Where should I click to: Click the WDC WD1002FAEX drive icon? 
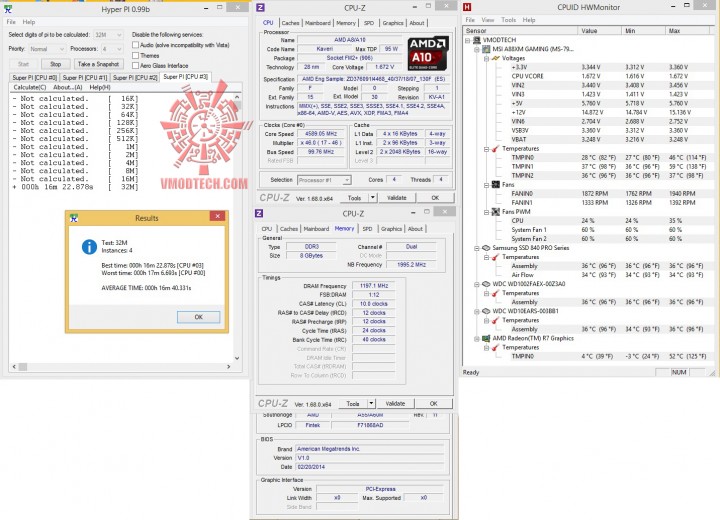pyautogui.click(x=486, y=284)
